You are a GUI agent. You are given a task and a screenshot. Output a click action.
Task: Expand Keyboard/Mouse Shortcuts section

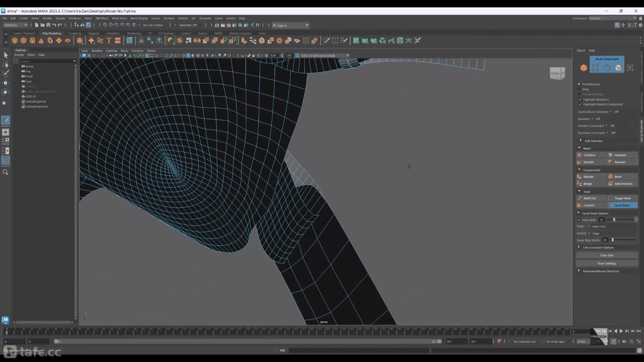coord(579,271)
